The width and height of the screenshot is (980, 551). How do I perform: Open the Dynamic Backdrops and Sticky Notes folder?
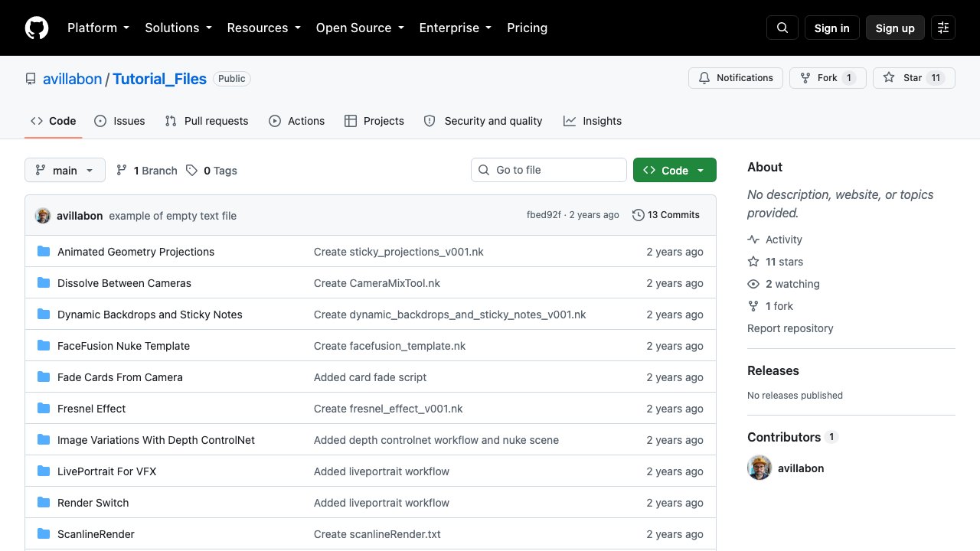(x=150, y=315)
